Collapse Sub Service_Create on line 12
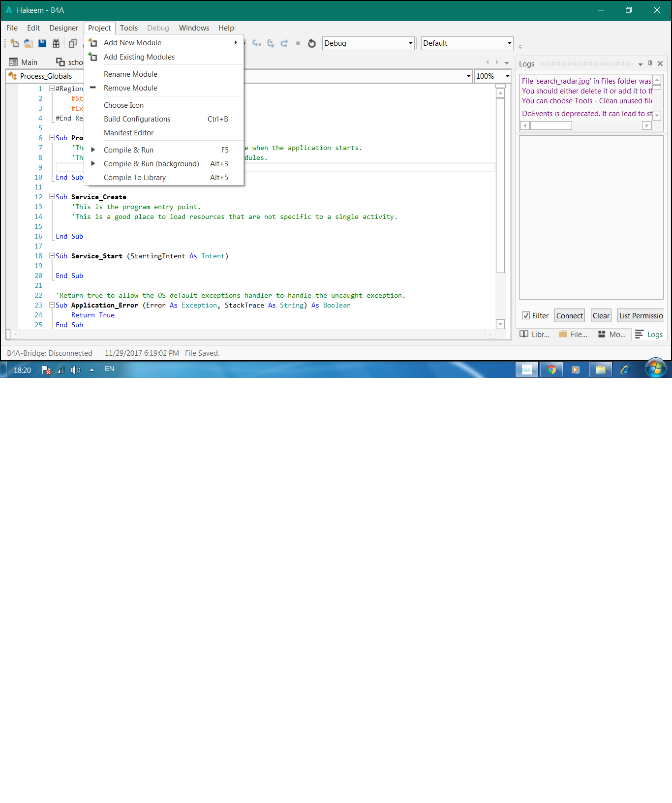This screenshot has height=803, width=672. [52, 197]
